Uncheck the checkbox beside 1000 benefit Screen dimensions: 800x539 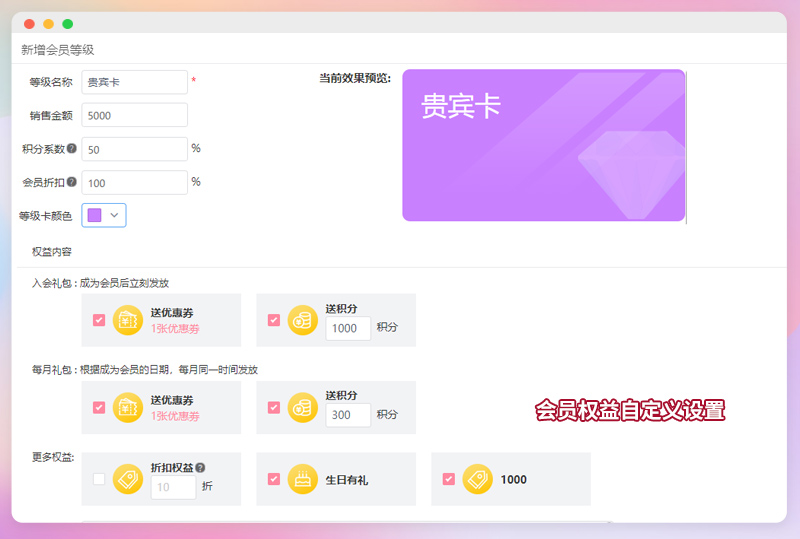pyautogui.click(x=449, y=479)
